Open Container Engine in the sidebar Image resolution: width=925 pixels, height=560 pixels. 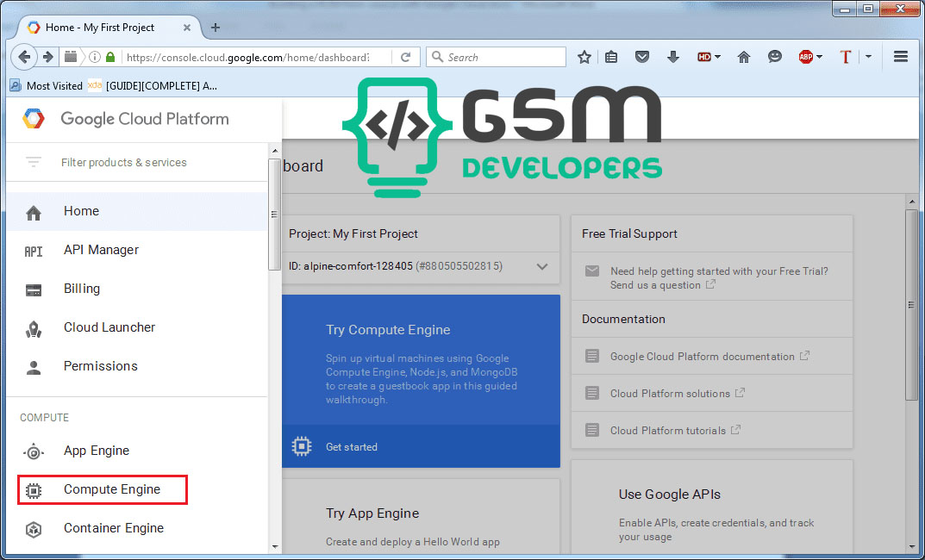pyautogui.click(x=137, y=528)
